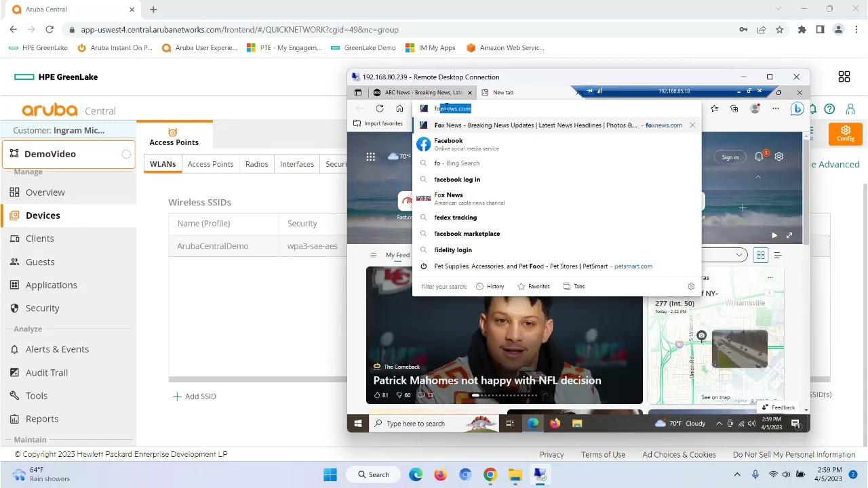Open MSN page settings gear
This screenshot has width=868, height=488.
click(x=779, y=157)
